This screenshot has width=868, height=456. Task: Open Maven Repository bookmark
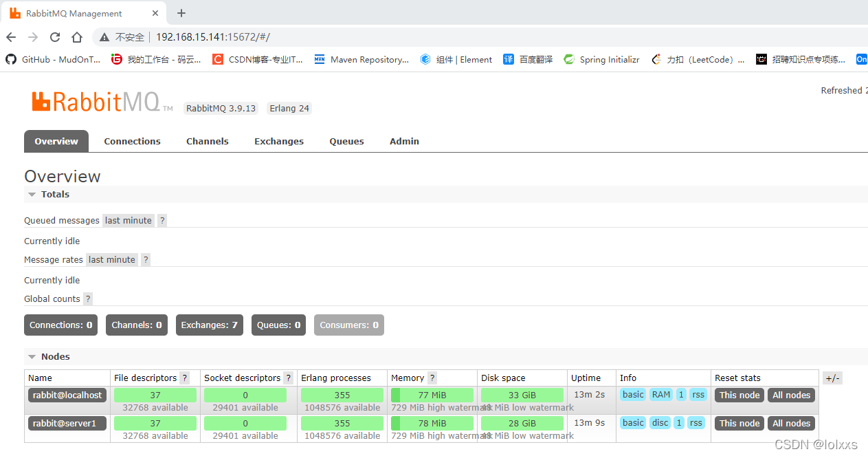pyautogui.click(x=361, y=60)
